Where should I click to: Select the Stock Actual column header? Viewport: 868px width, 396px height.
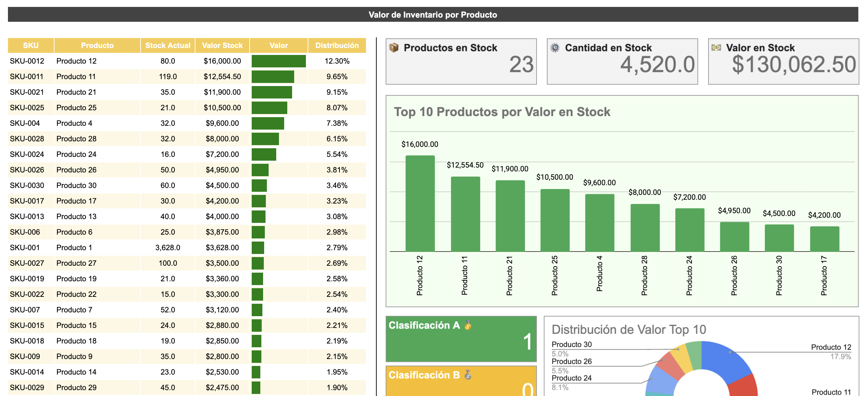pyautogui.click(x=168, y=45)
